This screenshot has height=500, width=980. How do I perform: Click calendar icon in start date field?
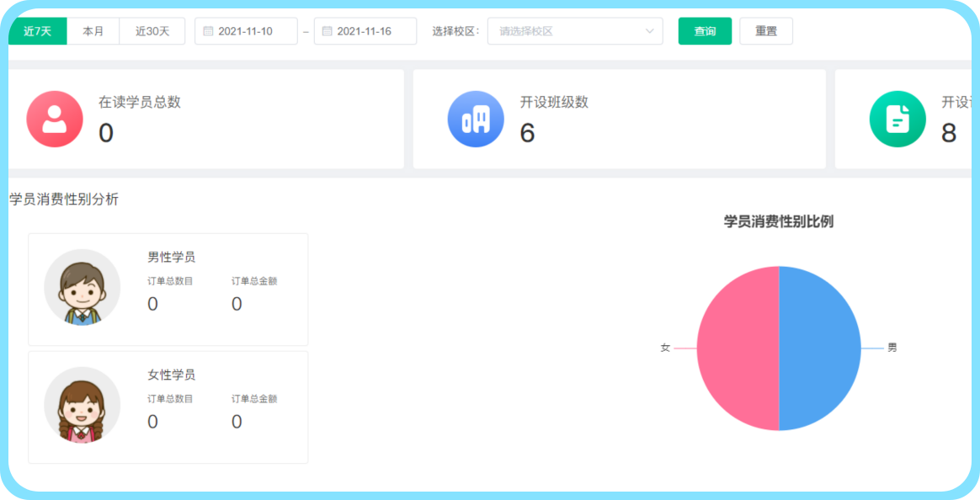(208, 31)
